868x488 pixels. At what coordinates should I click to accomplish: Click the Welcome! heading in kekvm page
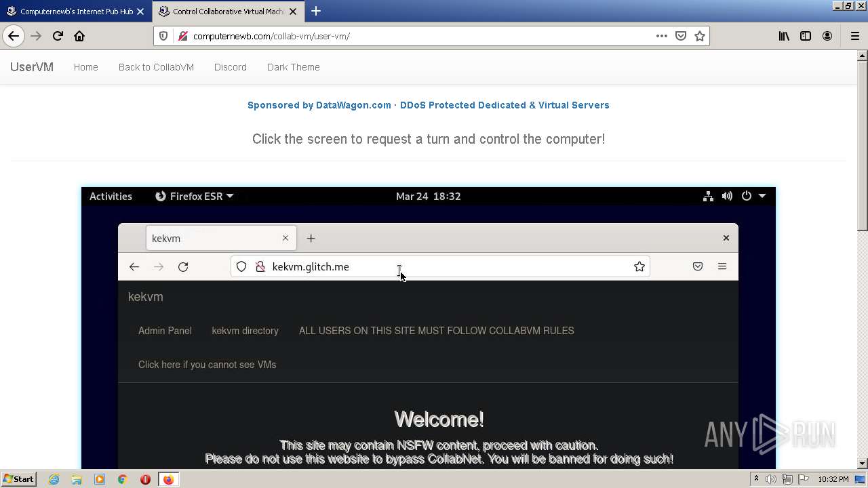click(439, 420)
